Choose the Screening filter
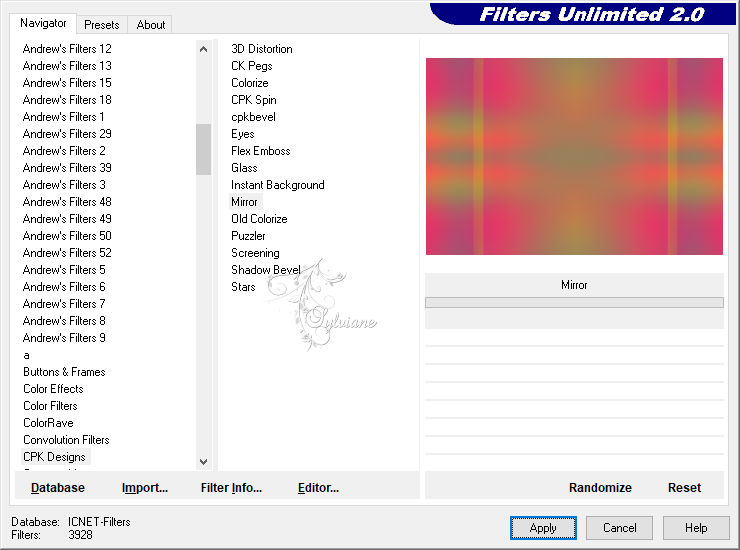Viewport: 740px width, 550px height. [x=255, y=253]
